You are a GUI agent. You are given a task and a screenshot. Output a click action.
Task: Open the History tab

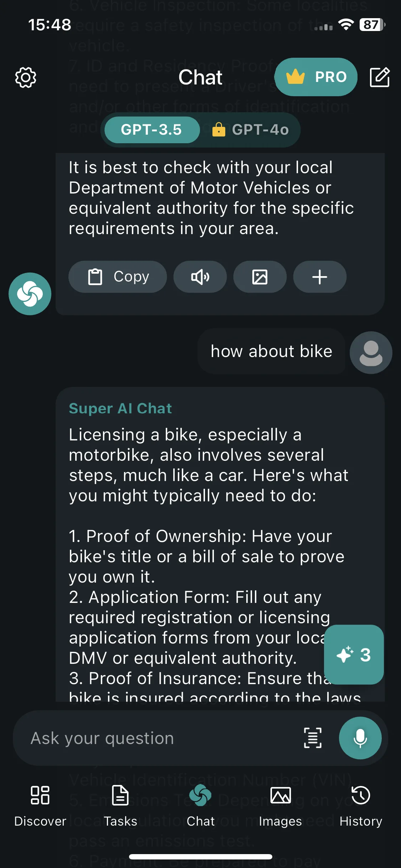[x=361, y=806]
